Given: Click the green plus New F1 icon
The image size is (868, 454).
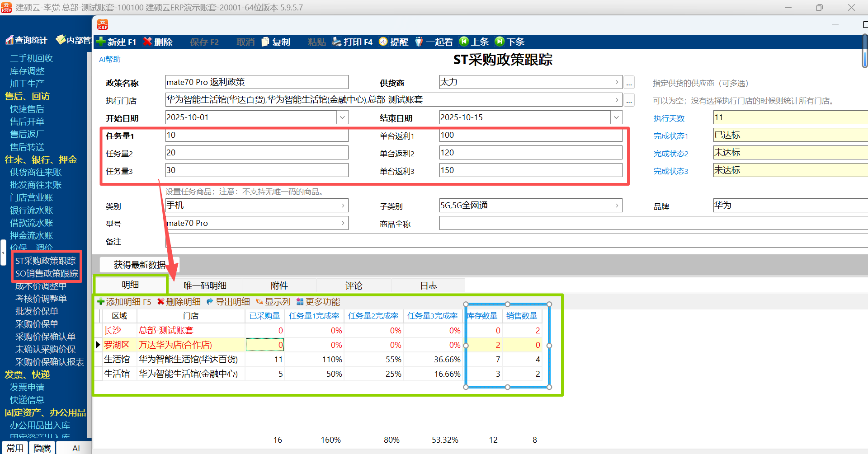Looking at the screenshot, I should click(101, 42).
